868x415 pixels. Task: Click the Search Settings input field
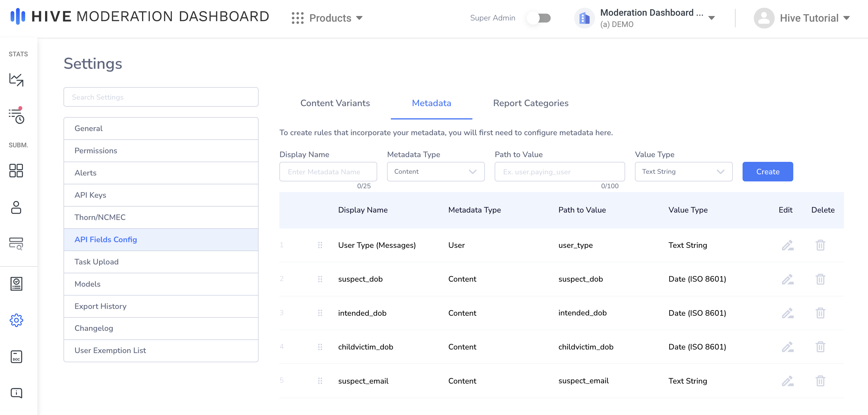pos(161,97)
